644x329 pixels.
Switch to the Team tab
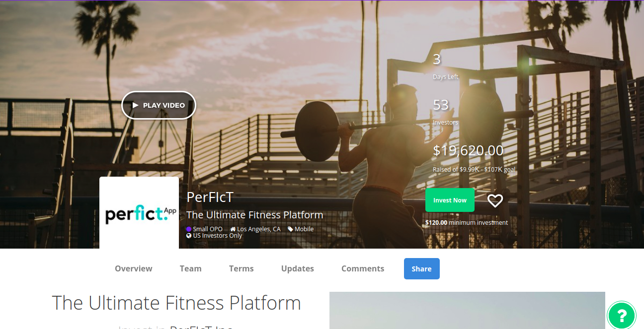191,268
